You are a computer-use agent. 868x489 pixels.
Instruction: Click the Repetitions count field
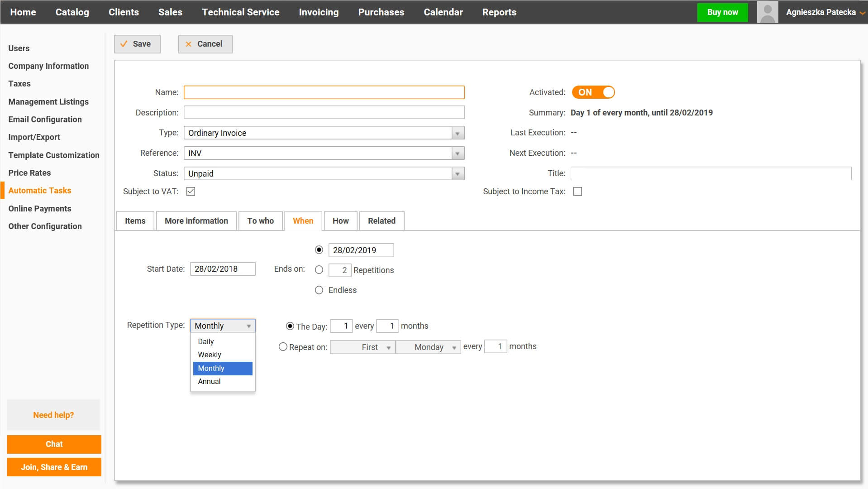(340, 270)
